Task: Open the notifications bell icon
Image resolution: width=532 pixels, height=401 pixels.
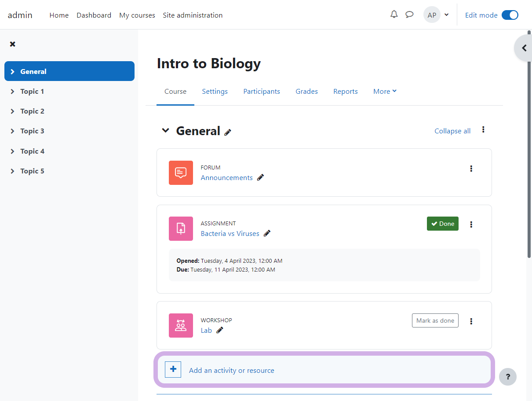Action: click(394, 15)
